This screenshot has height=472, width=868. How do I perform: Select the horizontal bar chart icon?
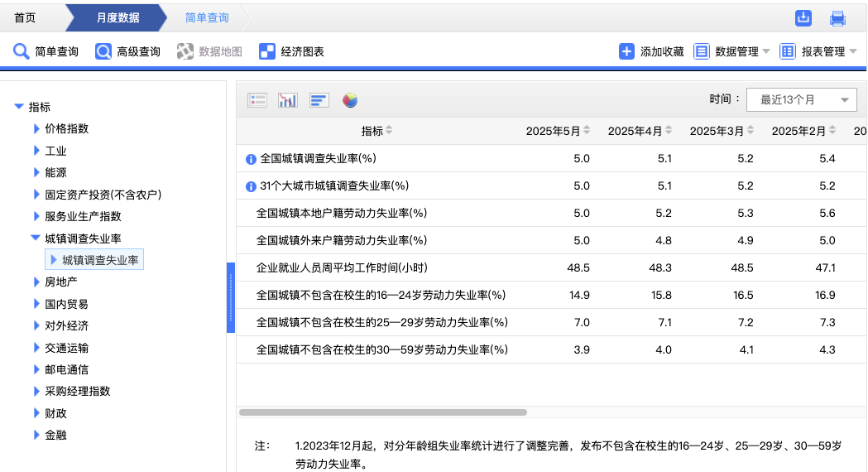319,100
